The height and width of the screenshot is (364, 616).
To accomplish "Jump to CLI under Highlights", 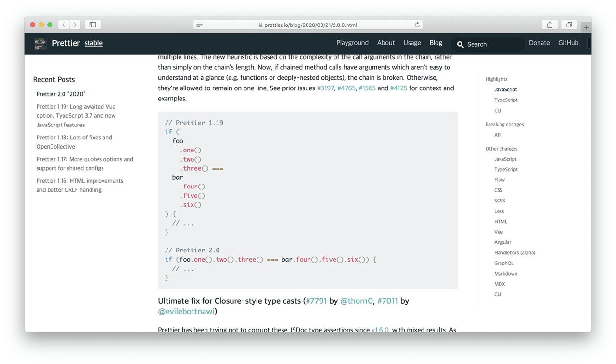I will 498,111.
